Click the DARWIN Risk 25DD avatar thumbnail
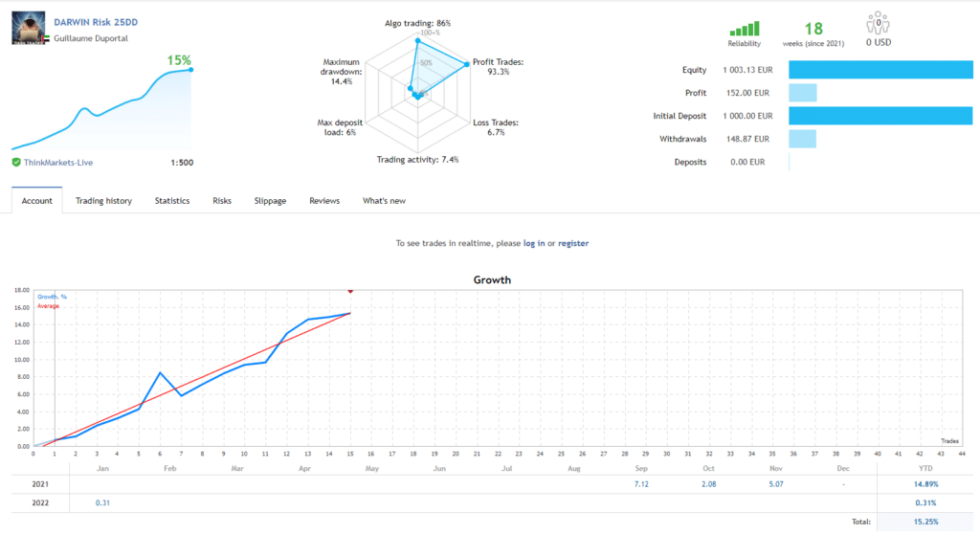 (28, 29)
